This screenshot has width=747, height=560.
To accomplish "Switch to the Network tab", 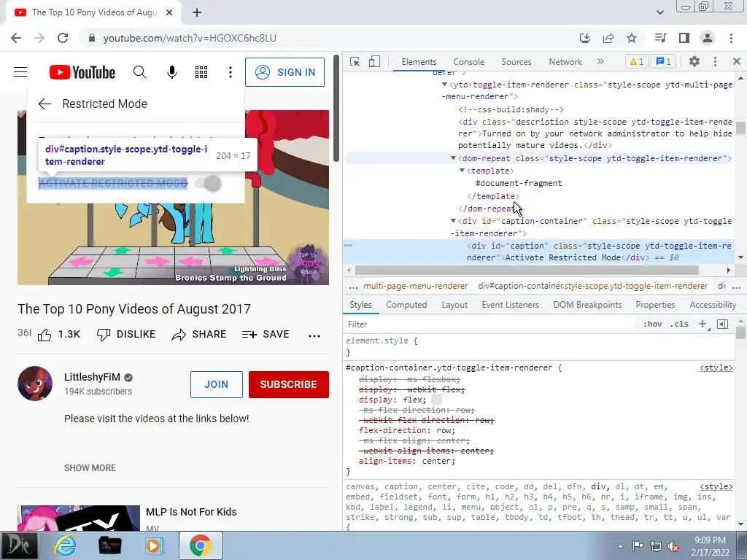I will (x=565, y=62).
